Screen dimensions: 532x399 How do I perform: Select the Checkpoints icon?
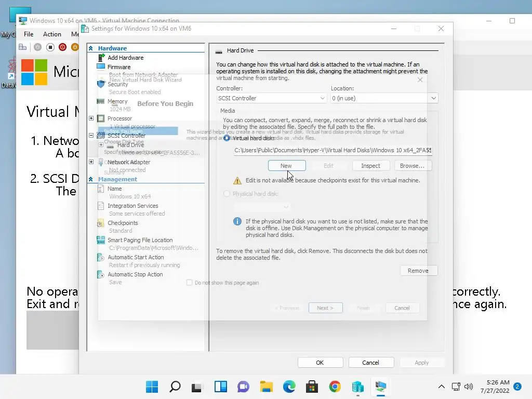(x=101, y=223)
